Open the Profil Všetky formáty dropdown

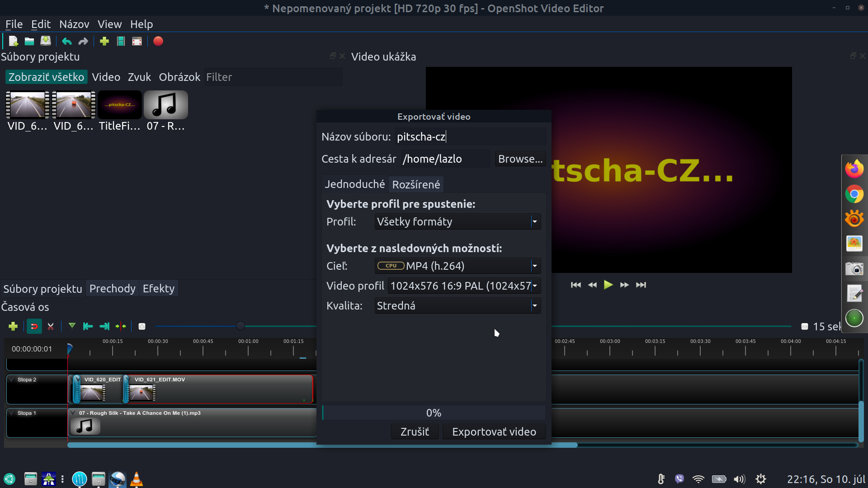[458, 222]
